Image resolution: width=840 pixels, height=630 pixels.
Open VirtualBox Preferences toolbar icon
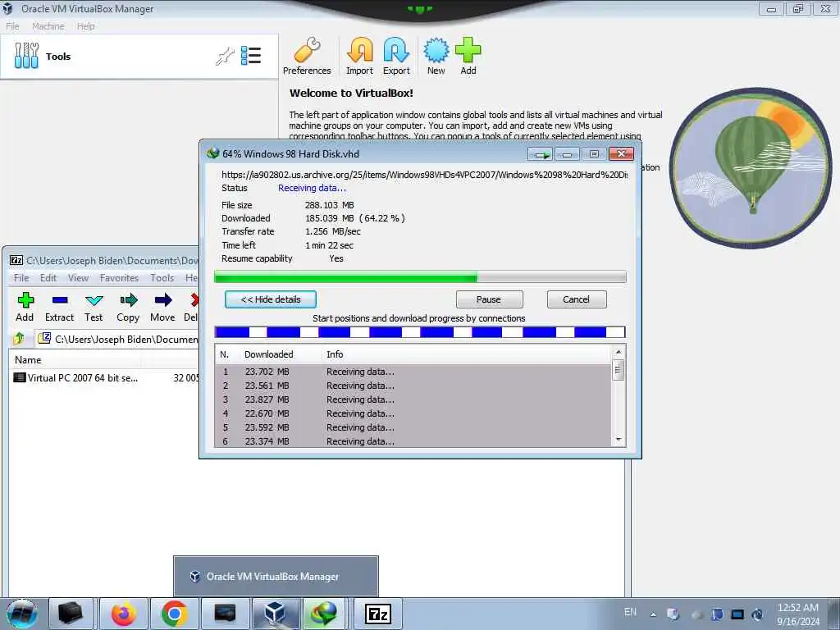(x=307, y=56)
